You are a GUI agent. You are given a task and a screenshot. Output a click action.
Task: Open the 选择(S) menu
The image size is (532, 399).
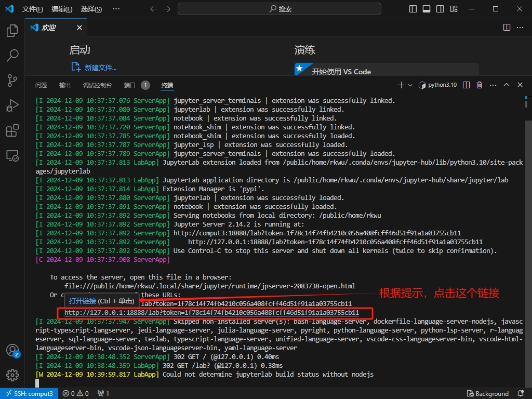point(91,9)
